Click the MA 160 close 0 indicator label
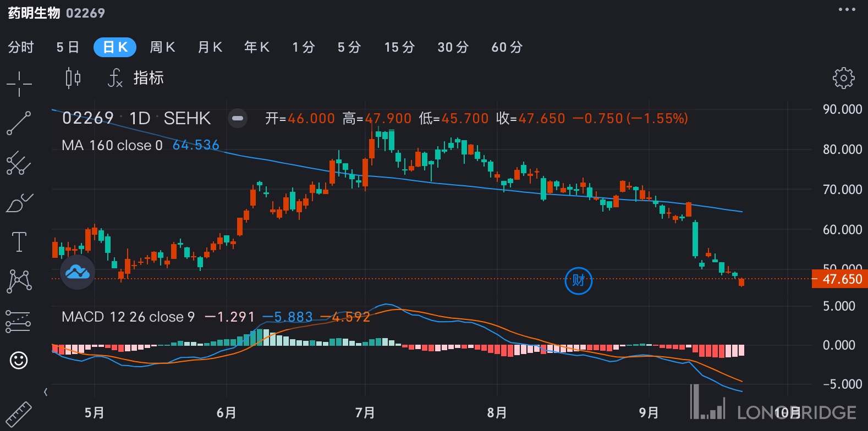Image resolution: width=868 pixels, height=431 pixels. click(112, 145)
